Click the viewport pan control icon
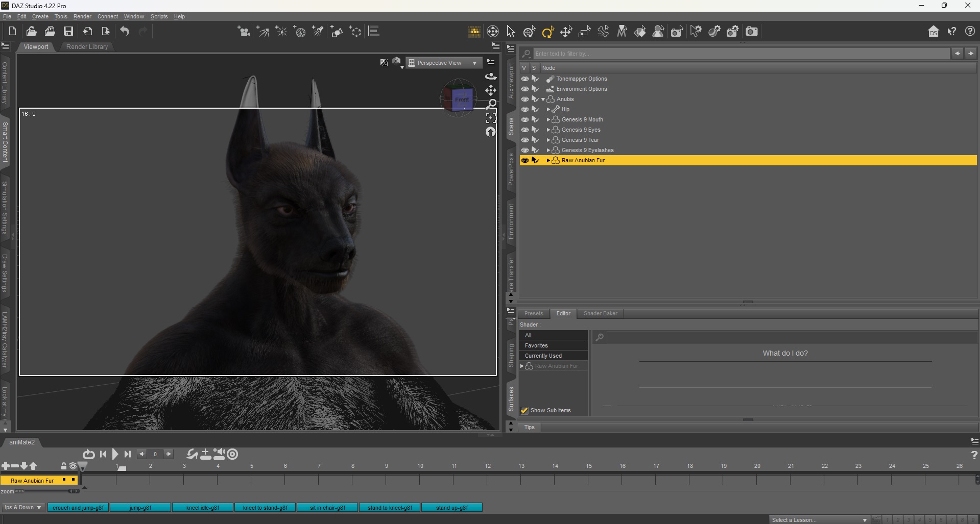This screenshot has width=980, height=524. point(491,90)
